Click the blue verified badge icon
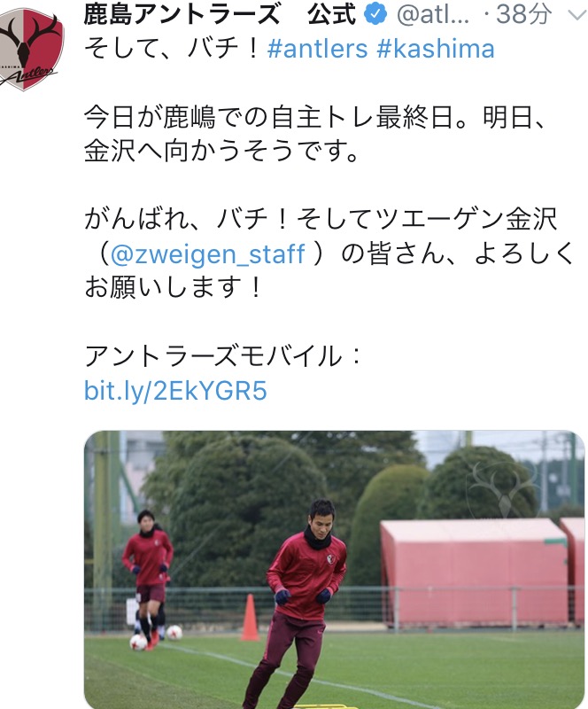The width and height of the screenshot is (588, 709). click(x=375, y=14)
